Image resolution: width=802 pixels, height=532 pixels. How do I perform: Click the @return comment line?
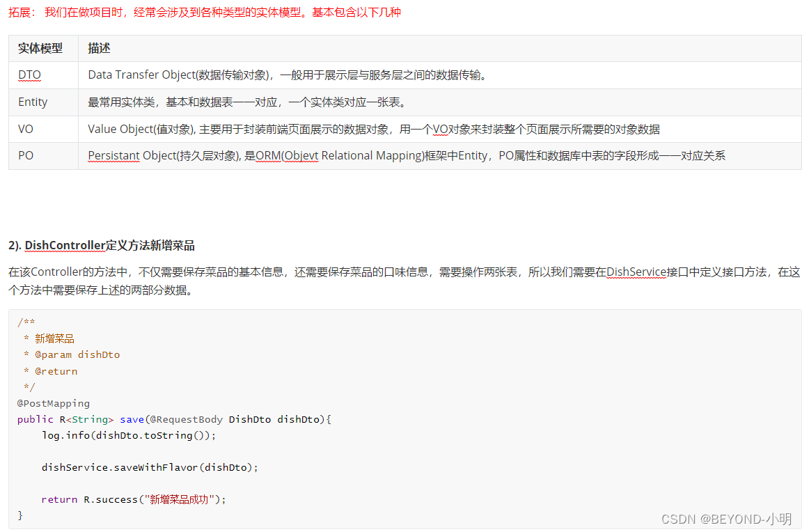point(51,371)
